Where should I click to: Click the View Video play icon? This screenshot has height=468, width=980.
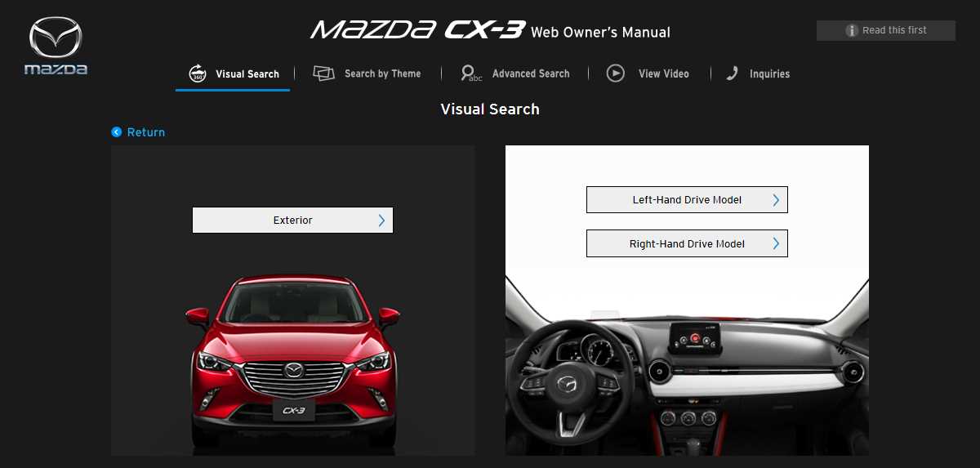[x=616, y=74]
